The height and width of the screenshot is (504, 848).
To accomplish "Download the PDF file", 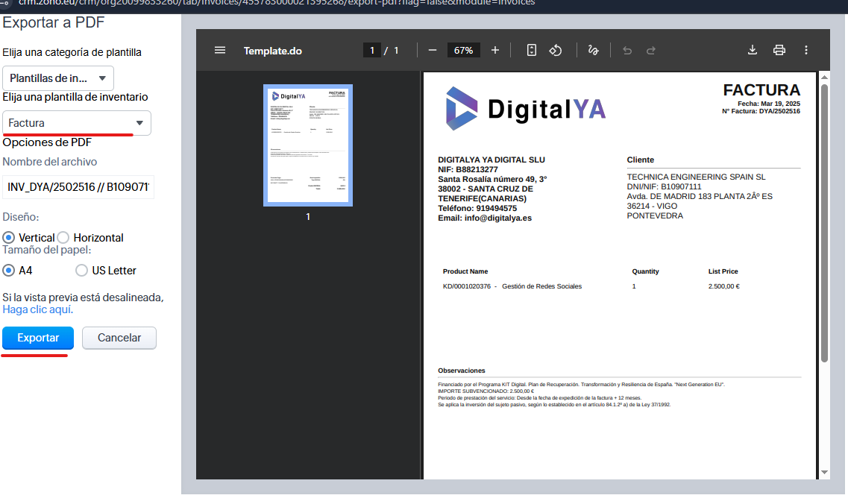I will (x=753, y=51).
